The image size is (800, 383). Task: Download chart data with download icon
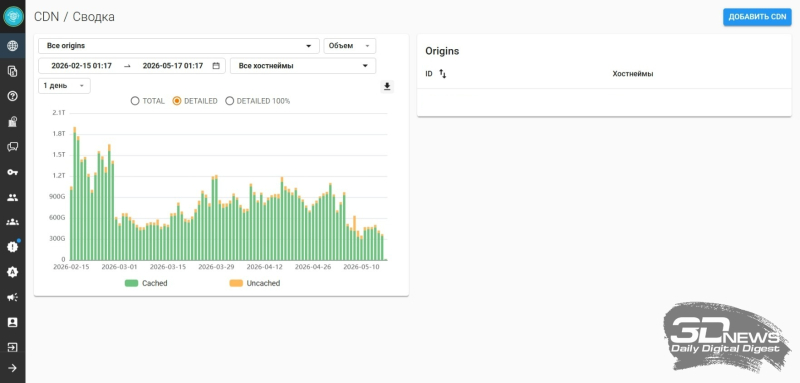coord(387,86)
